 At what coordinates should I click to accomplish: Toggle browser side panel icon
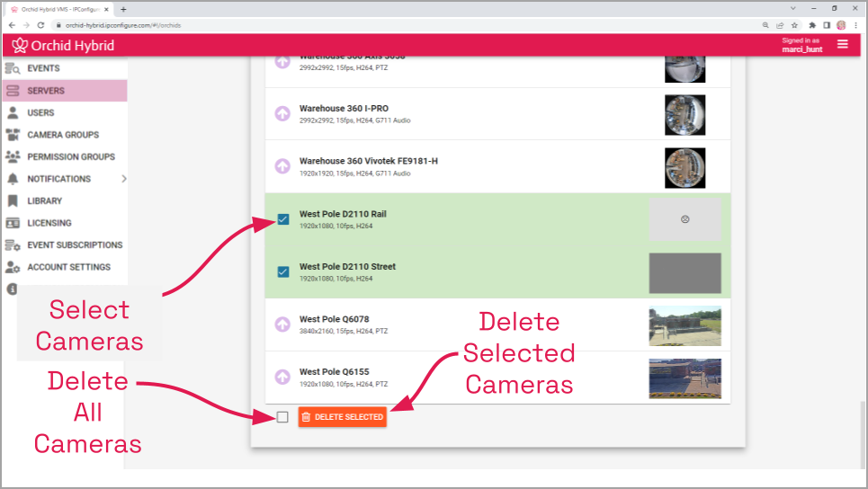(x=827, y=25)
